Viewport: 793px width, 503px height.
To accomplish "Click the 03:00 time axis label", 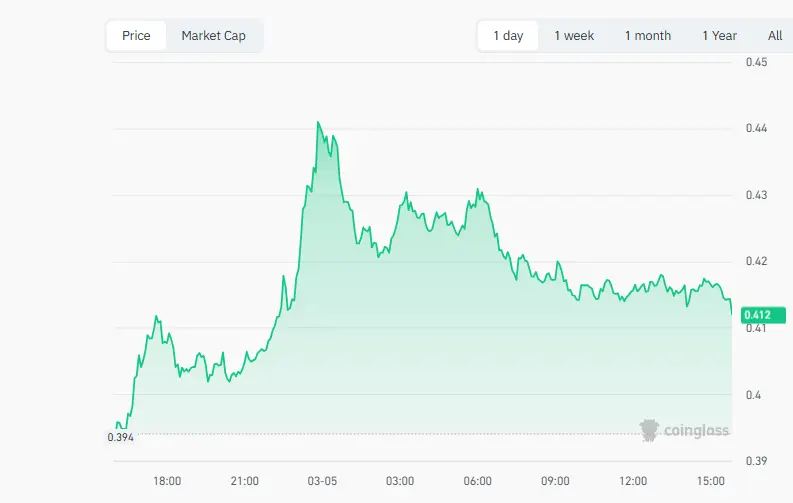I will [400, 481].
